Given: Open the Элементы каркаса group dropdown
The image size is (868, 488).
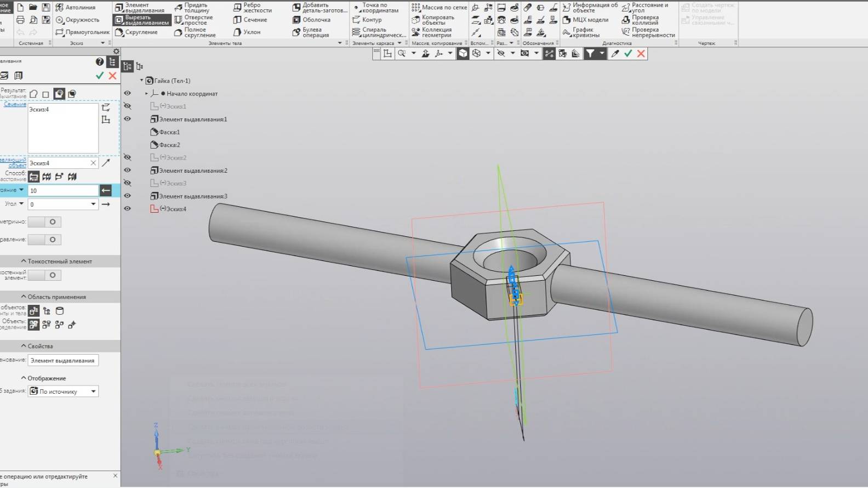Looking at the screenshot, I should [399, 43].
